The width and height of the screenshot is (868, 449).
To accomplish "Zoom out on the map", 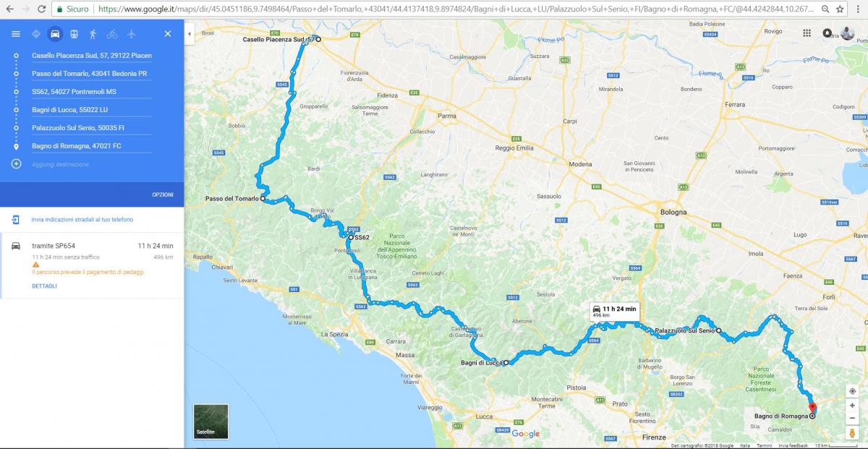I will 852,419.
